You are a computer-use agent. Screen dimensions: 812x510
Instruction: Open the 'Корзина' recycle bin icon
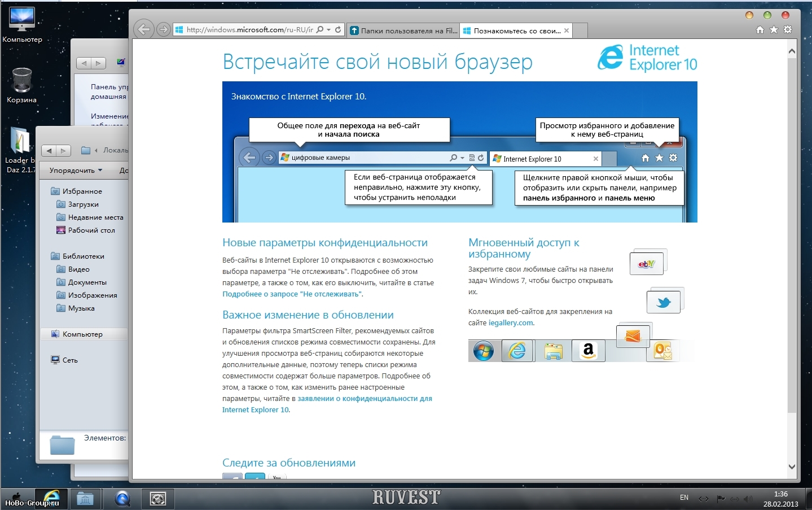click(21, 85)
